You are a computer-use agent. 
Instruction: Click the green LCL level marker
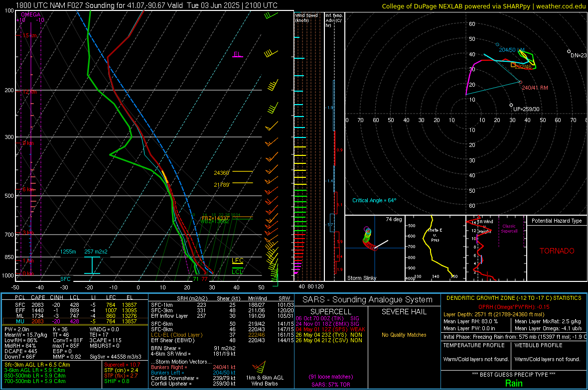pyautogui.click(x=237, y=271)
